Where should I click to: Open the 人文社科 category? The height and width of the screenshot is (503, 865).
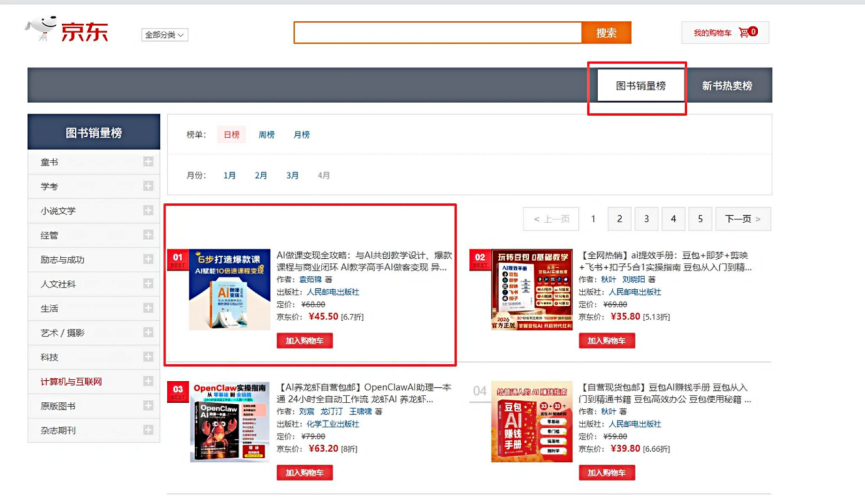click(58, 284)
